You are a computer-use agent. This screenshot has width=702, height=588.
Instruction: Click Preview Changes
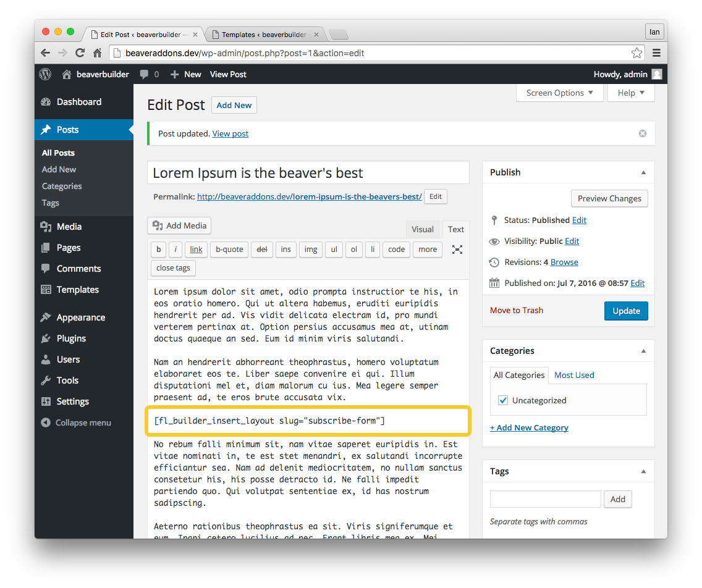click(609, 199)
